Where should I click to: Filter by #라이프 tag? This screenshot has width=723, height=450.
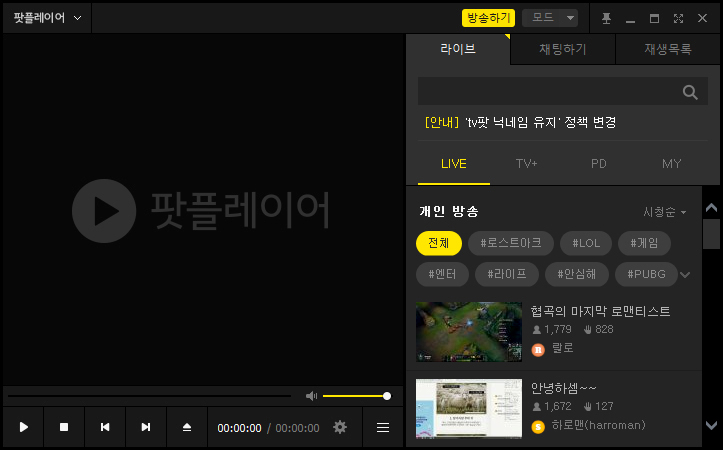[x=507, y=274]
